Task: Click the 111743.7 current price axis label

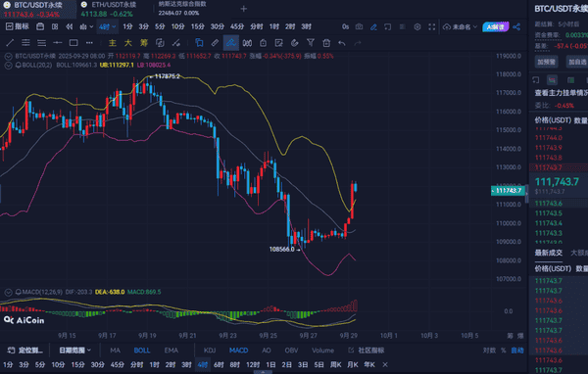Action: (508, 191)
